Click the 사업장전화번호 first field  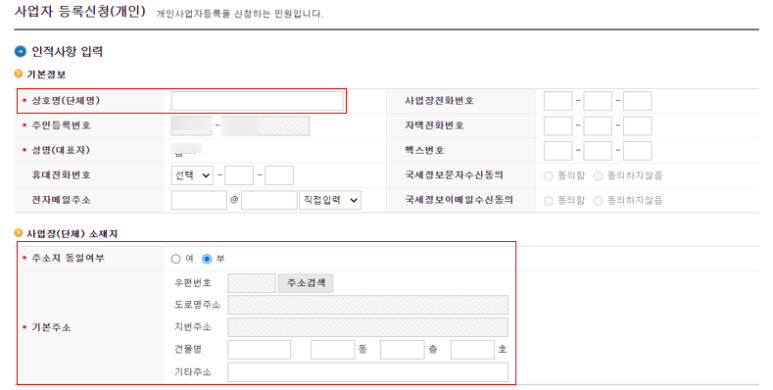(558, 101)
